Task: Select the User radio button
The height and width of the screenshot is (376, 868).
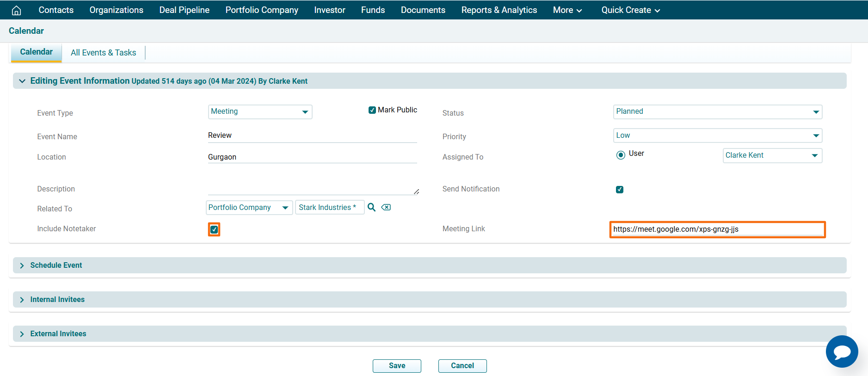Action: (x=621, y=155)
